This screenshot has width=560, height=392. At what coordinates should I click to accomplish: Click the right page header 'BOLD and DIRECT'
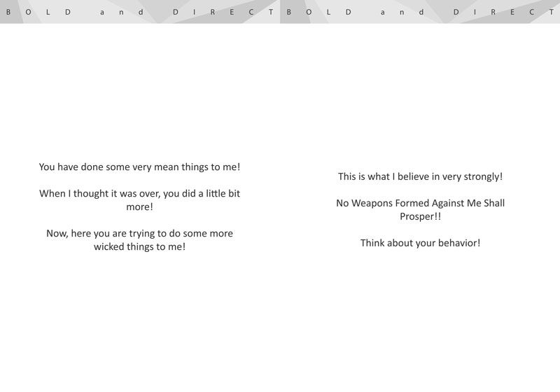click(420, 12)
